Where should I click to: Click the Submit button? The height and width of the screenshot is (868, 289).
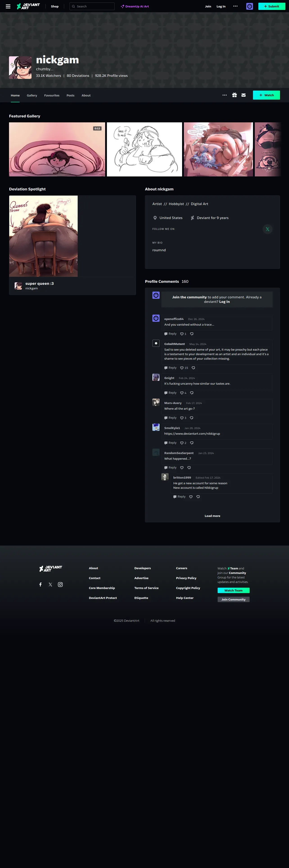coord(271,6)
